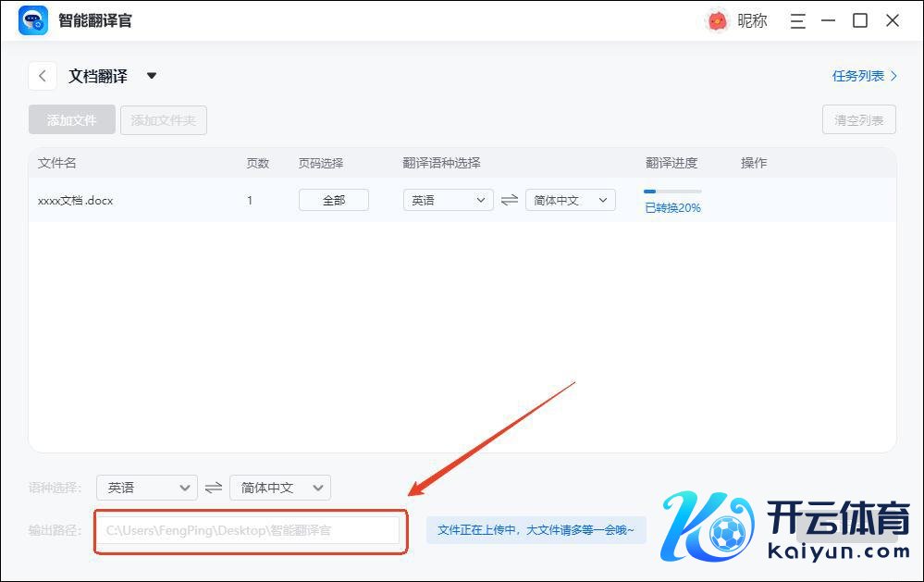Click the back arrow icon
Viewport: 924px width, 582px height.
(x=43, y=76)
